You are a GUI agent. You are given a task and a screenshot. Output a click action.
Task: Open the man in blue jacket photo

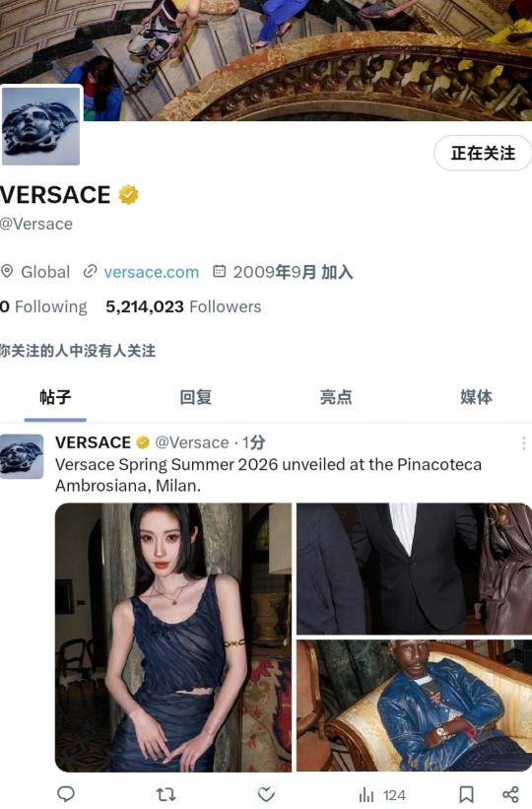click(x=414, y=706)
